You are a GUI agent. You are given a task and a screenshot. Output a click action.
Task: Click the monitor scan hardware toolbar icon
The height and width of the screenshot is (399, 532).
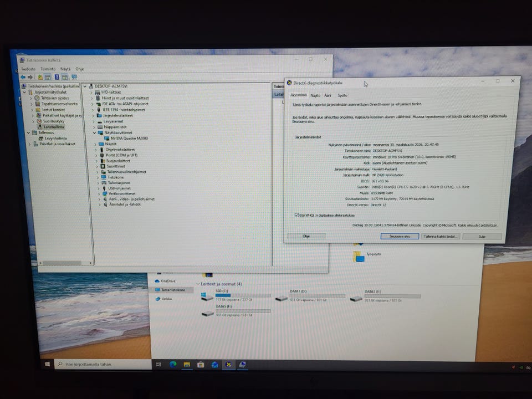click(74, 77)
